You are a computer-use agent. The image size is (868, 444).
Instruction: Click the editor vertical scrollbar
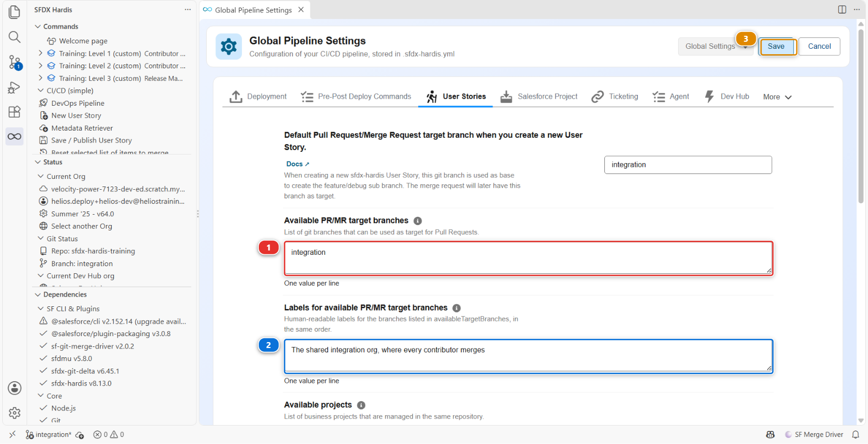861,115
